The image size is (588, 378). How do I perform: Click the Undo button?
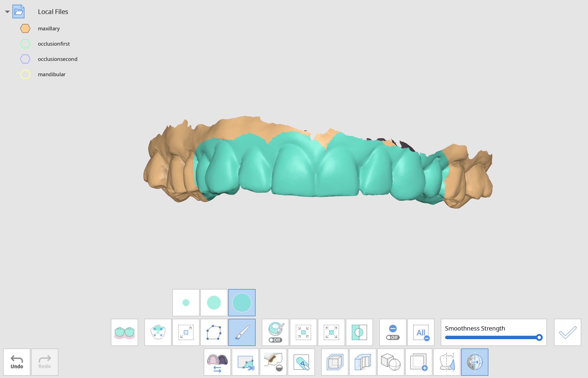pos(17,362)
